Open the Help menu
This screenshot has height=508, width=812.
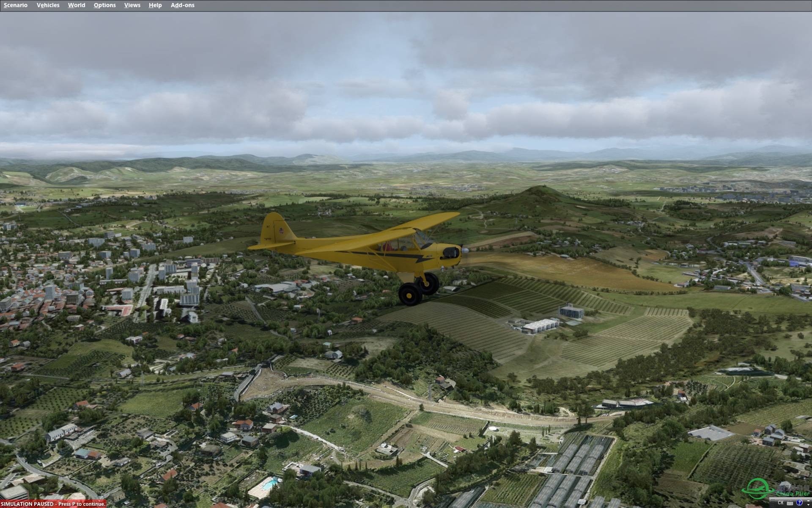(x=155, y=5)
